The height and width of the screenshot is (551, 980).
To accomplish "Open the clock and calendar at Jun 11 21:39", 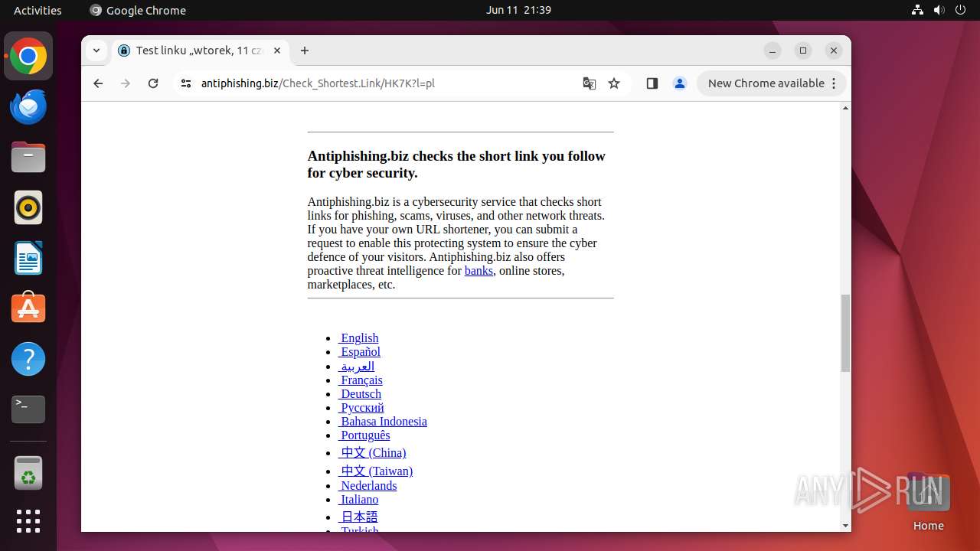I will (x=518, y=10).
